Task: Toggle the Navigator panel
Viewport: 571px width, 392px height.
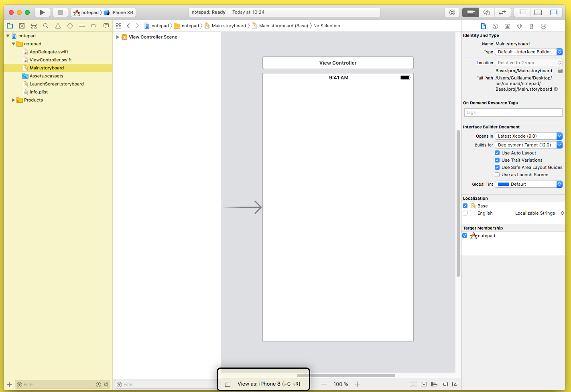Action: pos(522,12)
